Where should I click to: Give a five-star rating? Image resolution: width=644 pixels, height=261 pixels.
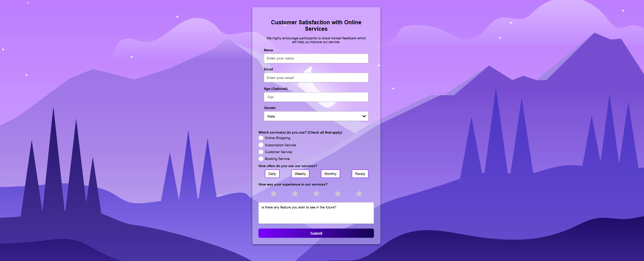359,193
